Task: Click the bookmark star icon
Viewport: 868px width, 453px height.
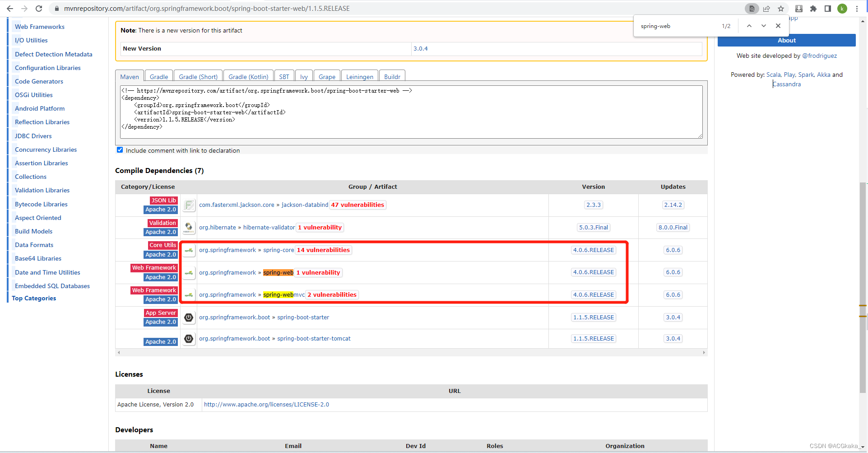Action: [x=781, y=9]
